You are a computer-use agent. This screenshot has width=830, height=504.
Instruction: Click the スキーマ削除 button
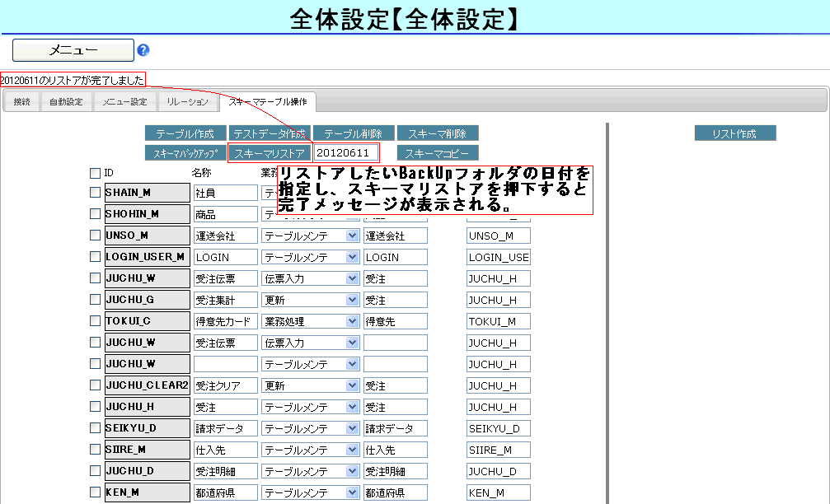[x=437, y=133]
